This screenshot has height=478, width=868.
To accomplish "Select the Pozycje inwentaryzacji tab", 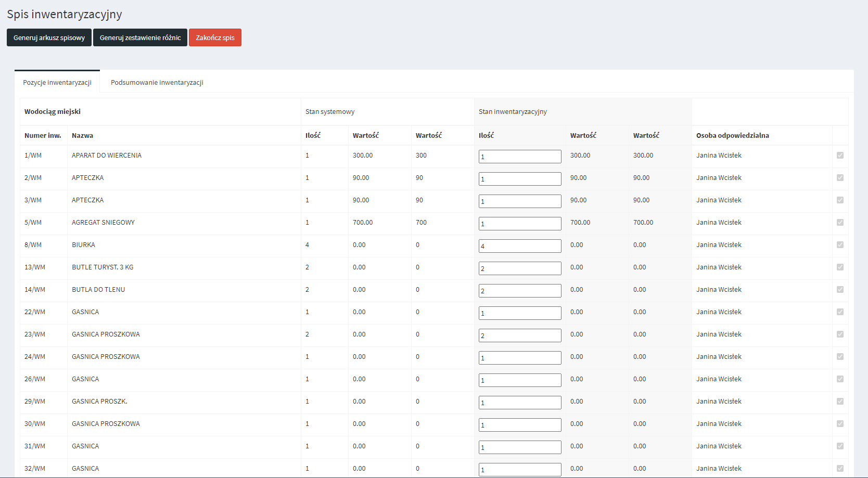I will (57, 82).
